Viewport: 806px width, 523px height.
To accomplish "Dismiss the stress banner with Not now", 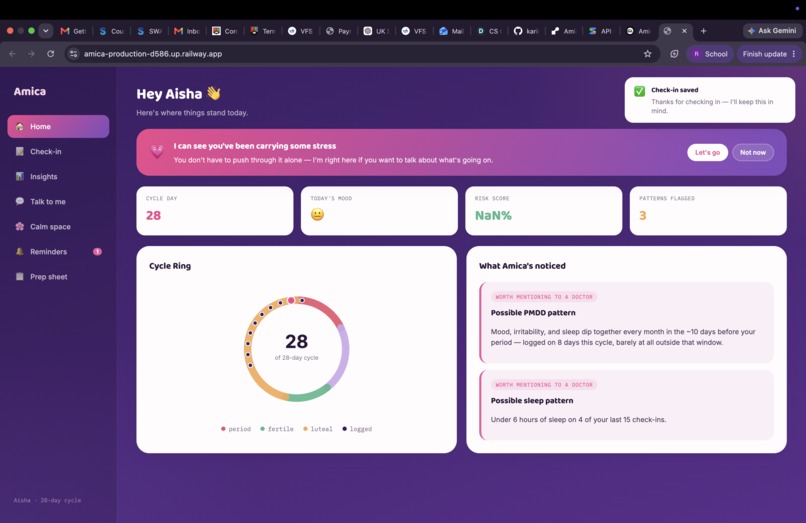I will click(753, 152).
